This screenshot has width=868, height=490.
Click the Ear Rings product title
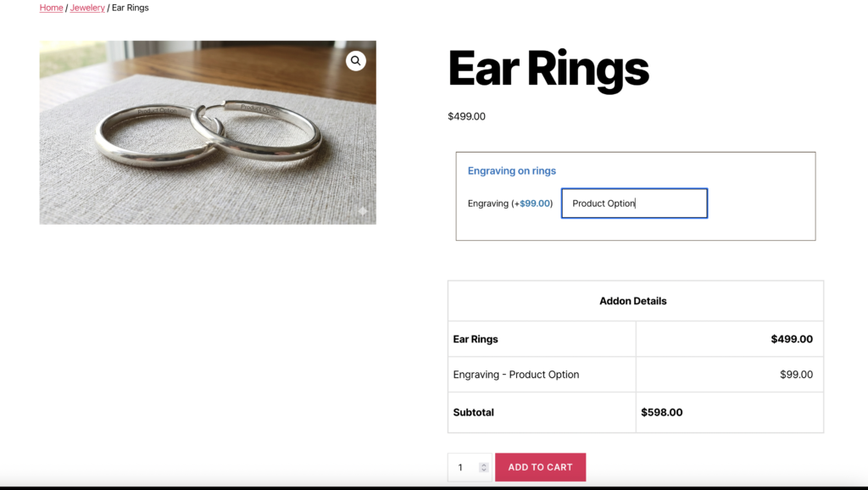[548, 69]
